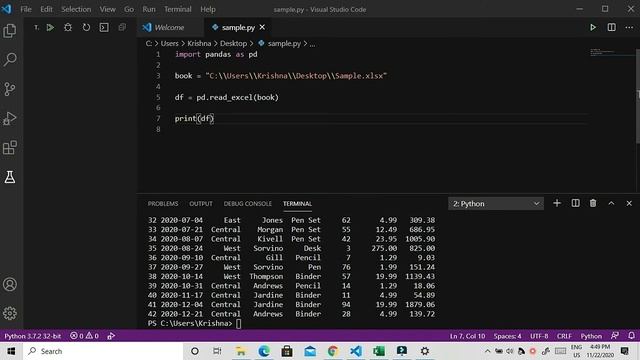640x360 pixels.
Task: Change encoding via UTF-8 status entry
Action: pyautogui.click(x=539, y=336)
